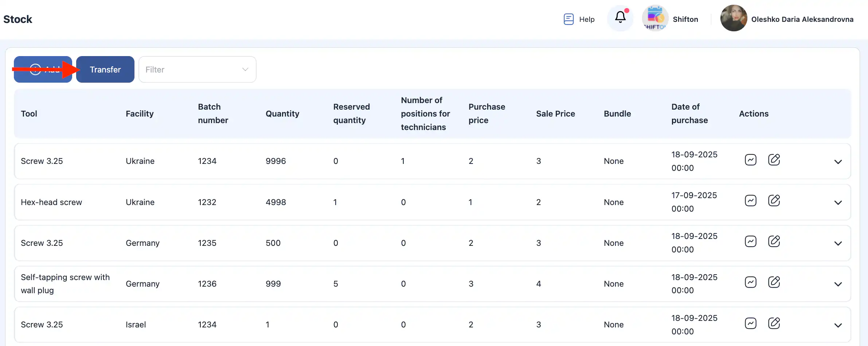Edit the Screw 3.25 Israel entry
This screenshot has width=868, height=346.
tap(774, 323)
